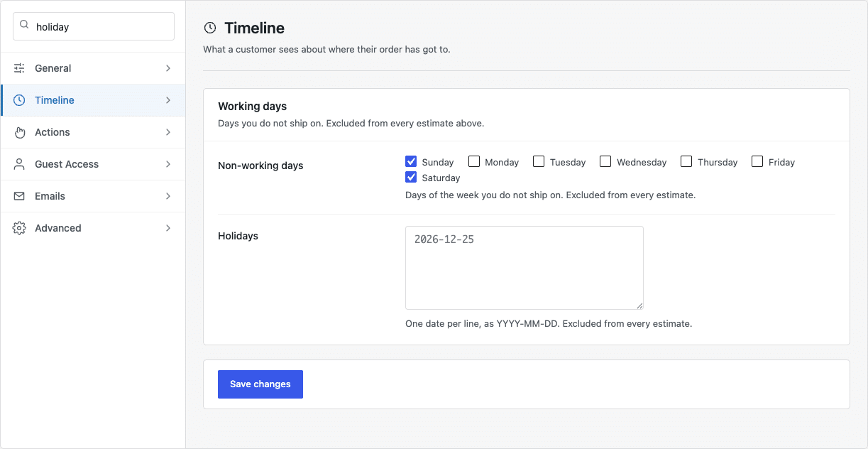Click the General sliders icon
868x449 pixels.
click(x=20, y=68)
